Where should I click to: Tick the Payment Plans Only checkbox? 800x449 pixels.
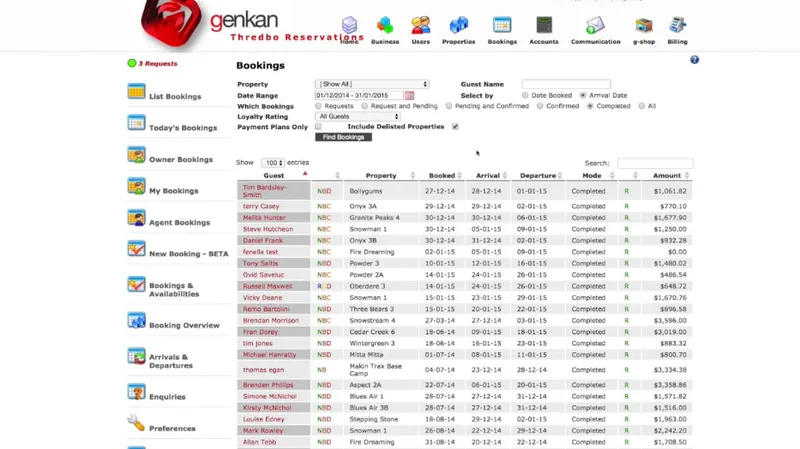click(318, 127)
